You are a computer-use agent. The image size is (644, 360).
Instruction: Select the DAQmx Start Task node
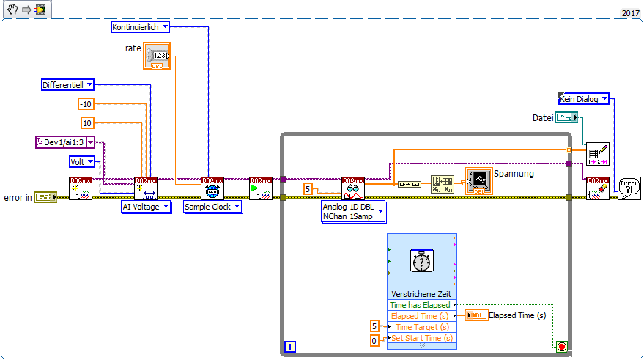tap(261, 188)
